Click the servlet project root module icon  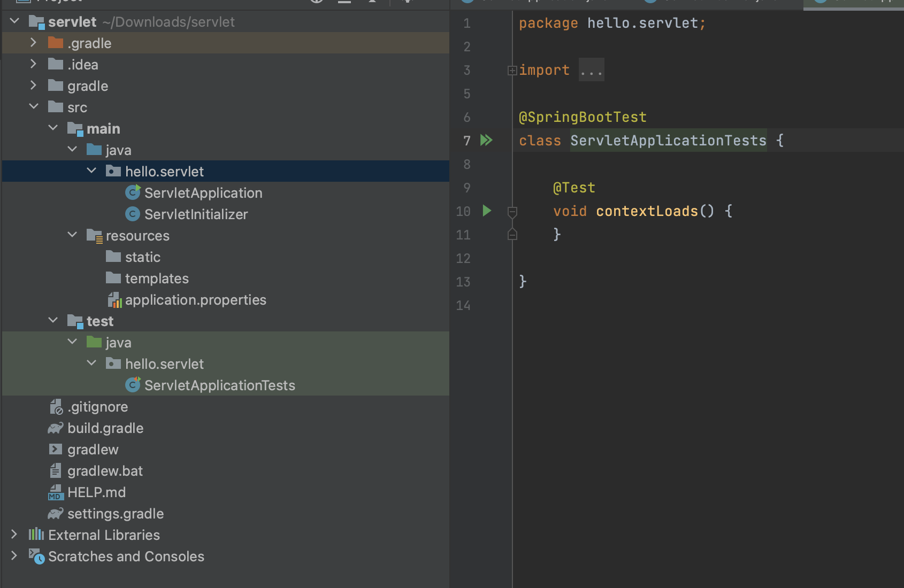click(36, 22)
